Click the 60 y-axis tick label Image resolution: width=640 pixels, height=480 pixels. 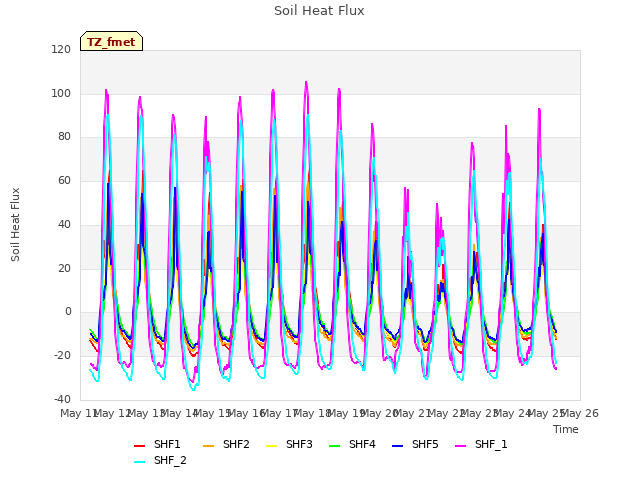coord(64,180)
